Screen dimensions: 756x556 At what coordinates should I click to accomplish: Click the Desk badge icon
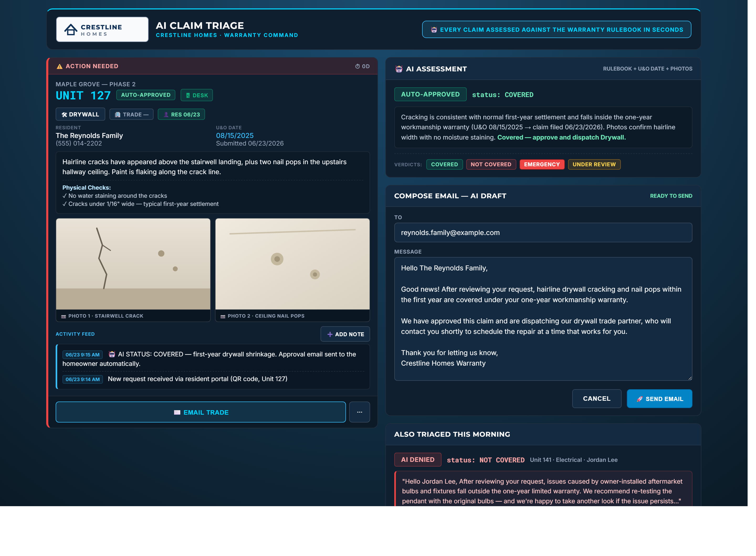[188, 95]
